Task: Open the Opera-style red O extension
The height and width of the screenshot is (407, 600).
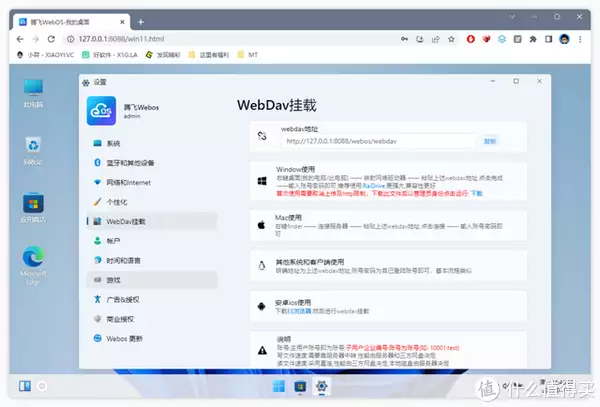Action: click(471, 39)
